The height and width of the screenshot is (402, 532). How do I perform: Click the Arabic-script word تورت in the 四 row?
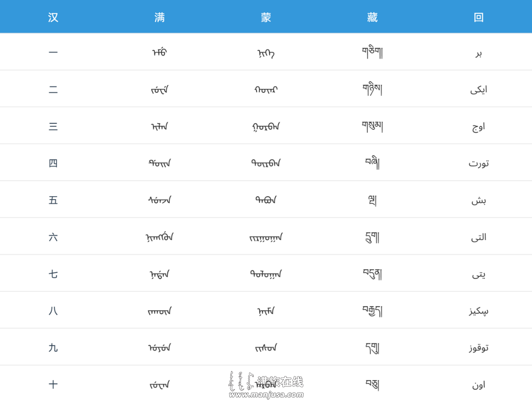[479, 163]
